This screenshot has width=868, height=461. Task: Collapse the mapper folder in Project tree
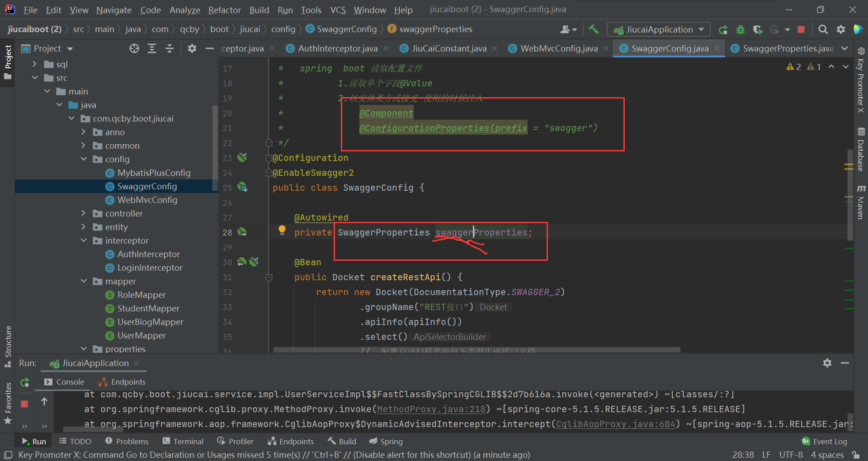coord(84,281)
